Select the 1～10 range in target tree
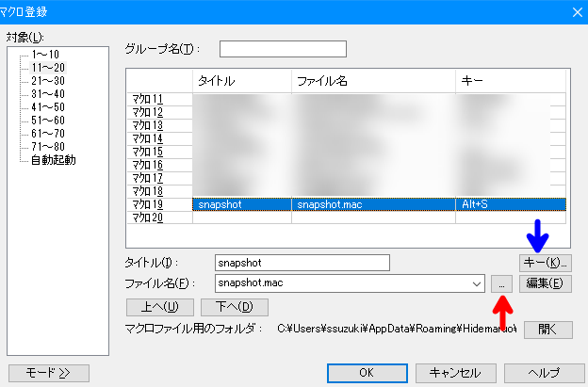588x387 pixels. point(45,55)
